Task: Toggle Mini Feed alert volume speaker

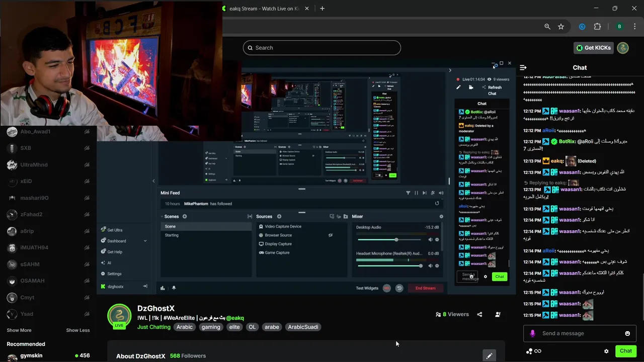Action: click(x=441, y=193)
